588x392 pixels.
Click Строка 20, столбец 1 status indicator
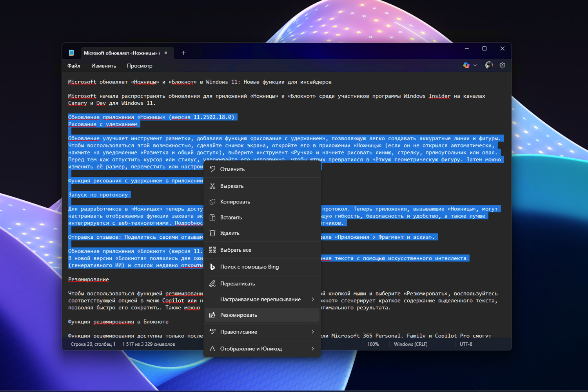click(93, 344)
